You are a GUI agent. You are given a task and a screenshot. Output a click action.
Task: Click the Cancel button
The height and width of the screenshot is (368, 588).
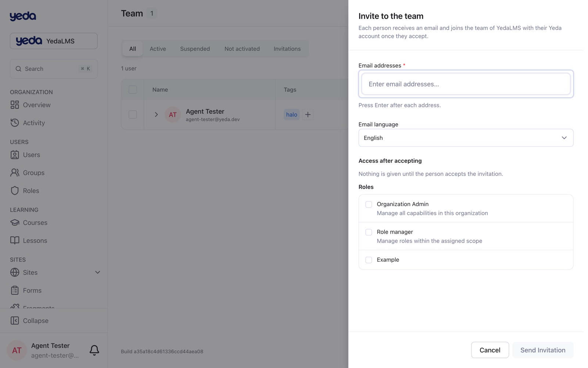coord(490,350)
